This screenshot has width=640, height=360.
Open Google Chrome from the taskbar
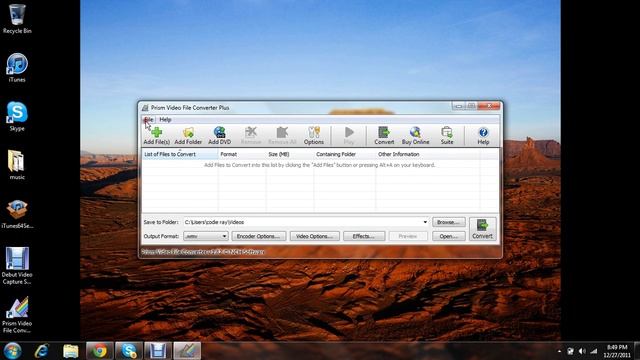99,351
